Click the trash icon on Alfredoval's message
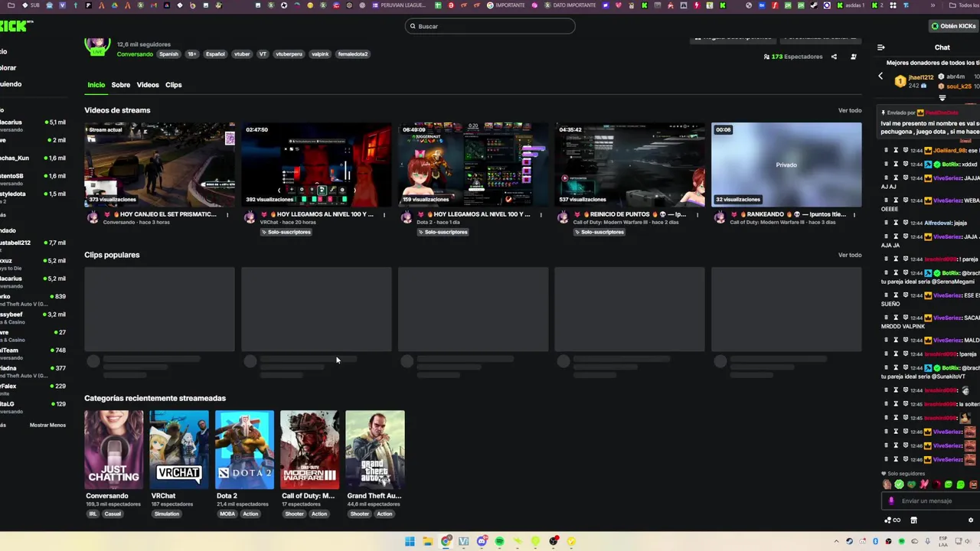 [x=887, y=223]
